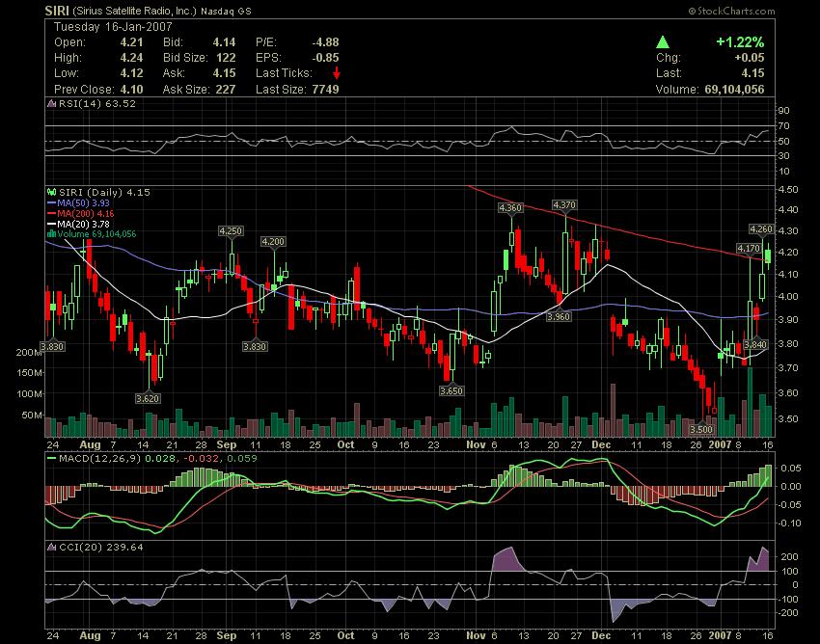Click the 3.500 price low label
The width and height of the screenshot is (820, 644).
(x=701, y=430)
